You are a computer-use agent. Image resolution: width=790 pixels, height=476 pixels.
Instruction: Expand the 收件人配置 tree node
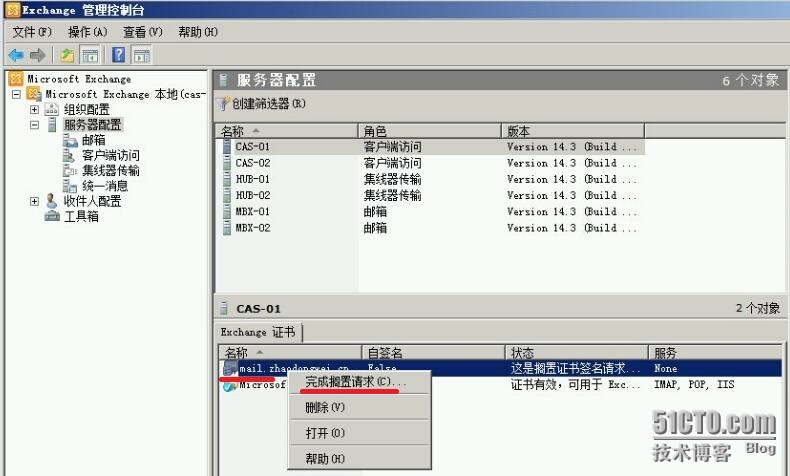point(34,201)
